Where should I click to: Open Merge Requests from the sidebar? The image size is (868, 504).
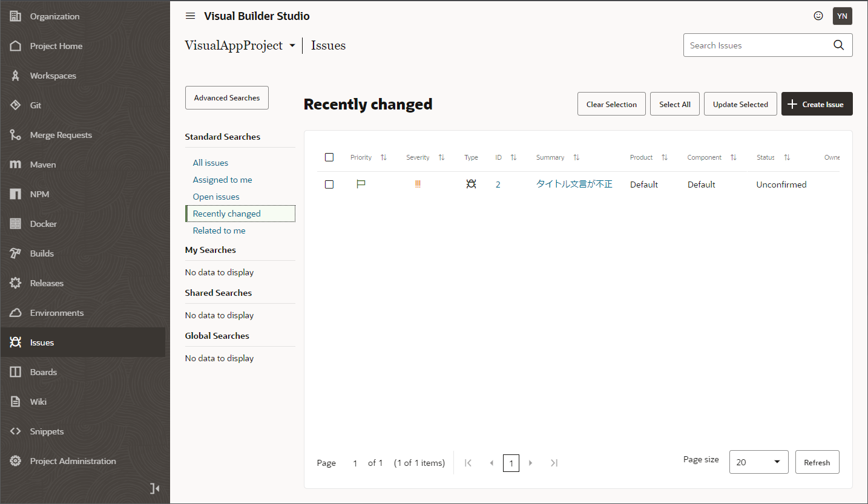pyautogui.click(x=61, y=135)
